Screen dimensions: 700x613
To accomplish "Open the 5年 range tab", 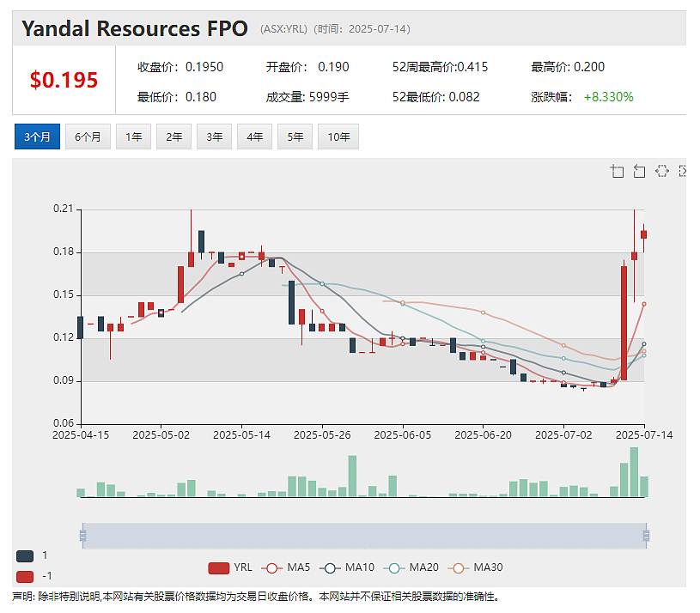I will [x=295, y=137].
